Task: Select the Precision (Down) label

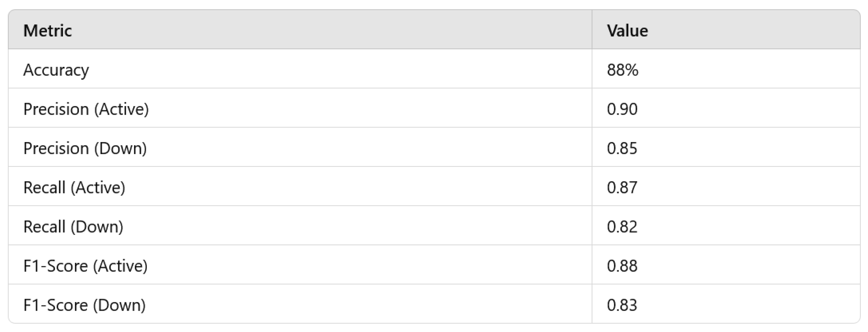Action: (85, 148)
